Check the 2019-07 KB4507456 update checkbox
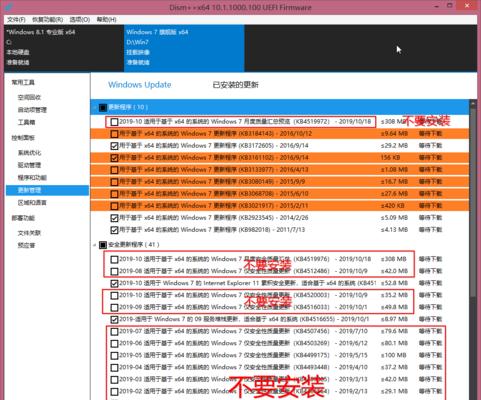Viewport: 481px width, 400px height. click(114, 332)
